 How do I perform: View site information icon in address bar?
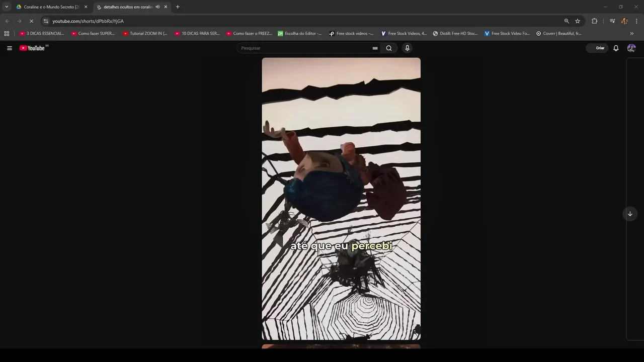46,21
